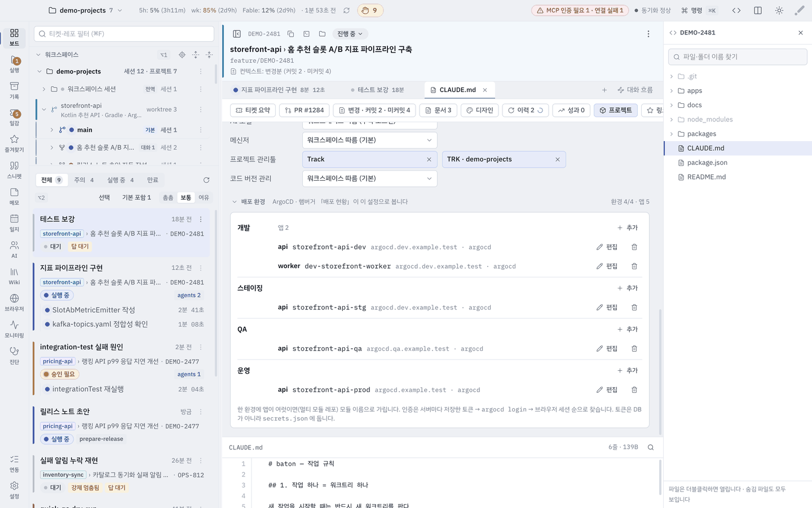Open the 기록 archive sidebar icon
This screenshot has width=812, height=508.
pos(14,90)
